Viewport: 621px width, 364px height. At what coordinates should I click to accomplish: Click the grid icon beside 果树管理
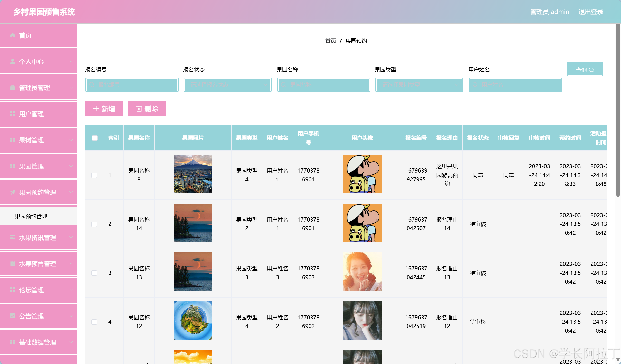(x=13, y=140)
